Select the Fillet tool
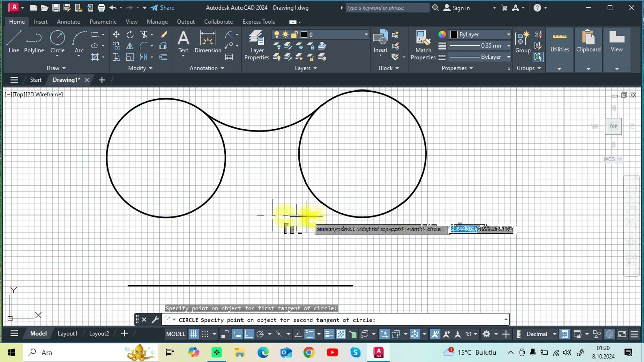Screen dimensions: 644x362 pos(144,46)
